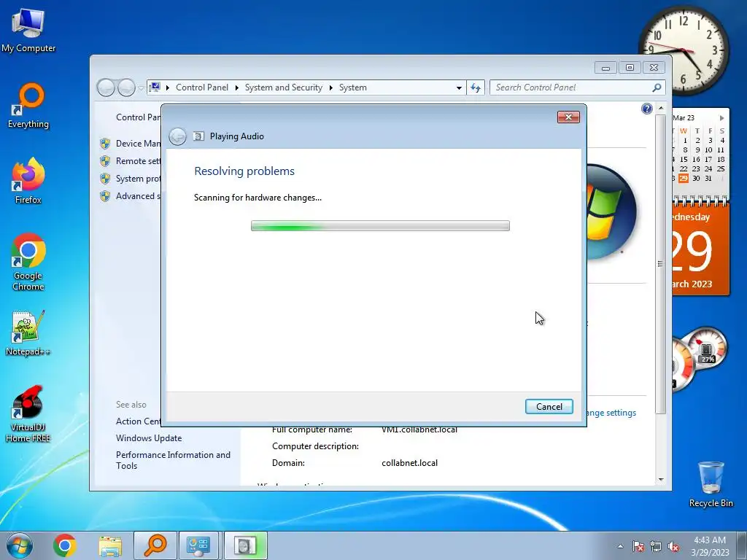The height and width of the screenshot is (560, 747).
Task: Switch to troubleshooter taskbar button
Action: (245, 545)
